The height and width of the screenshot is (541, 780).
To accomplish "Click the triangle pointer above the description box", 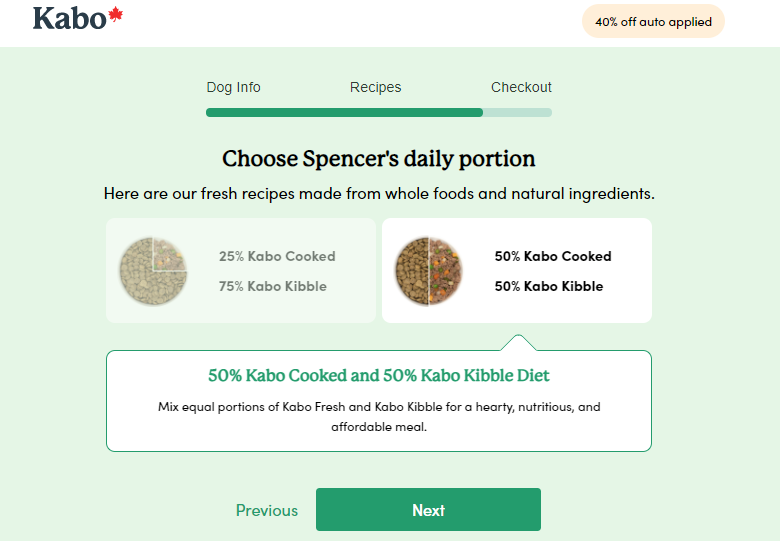I will pyautogui.click(x=517, y=343).
